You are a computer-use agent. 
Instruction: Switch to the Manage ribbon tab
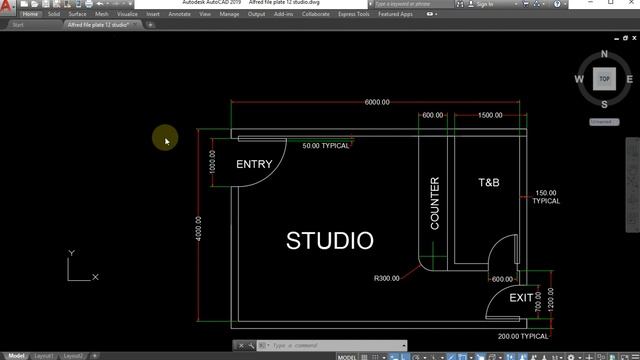[229, 14]
